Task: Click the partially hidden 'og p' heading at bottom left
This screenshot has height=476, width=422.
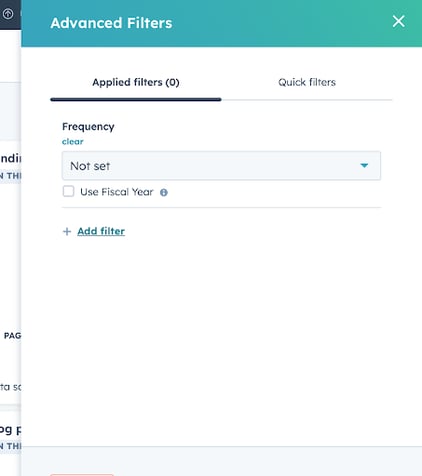Action: click(x=10, y=429)
